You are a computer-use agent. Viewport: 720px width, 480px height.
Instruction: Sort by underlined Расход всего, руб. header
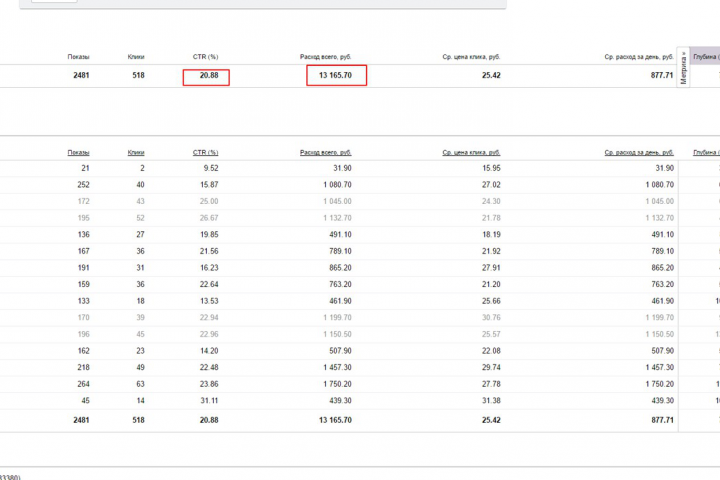click(326, 152)
